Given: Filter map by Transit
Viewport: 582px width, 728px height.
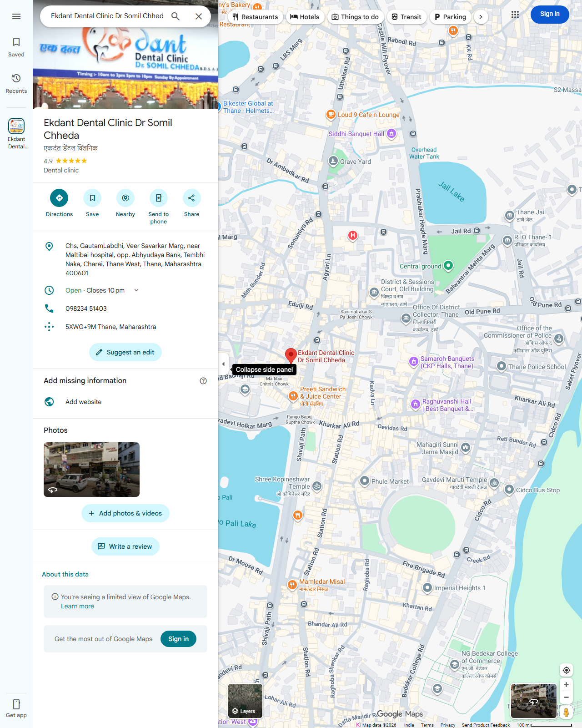Looking at the screenshot, I should coord(406,17).
